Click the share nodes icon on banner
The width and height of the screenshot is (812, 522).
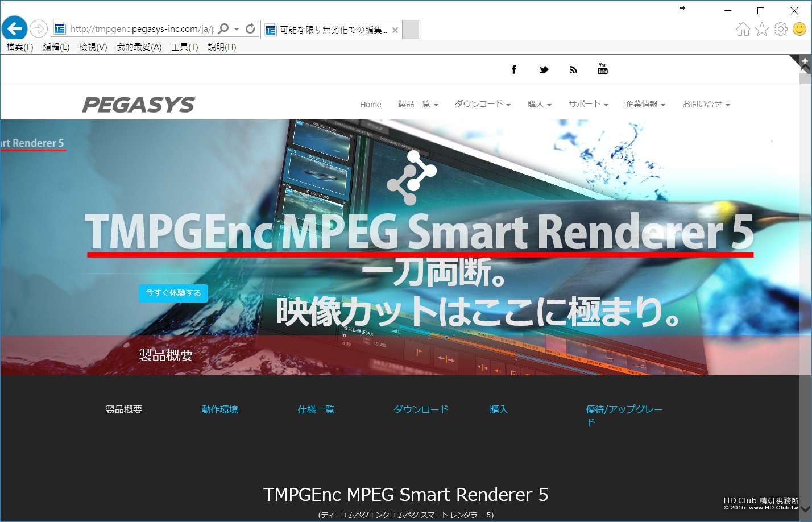tap(412, 177)
